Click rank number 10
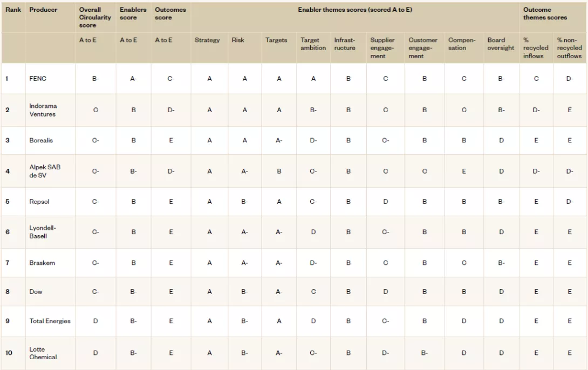 (x=9, y=353)
